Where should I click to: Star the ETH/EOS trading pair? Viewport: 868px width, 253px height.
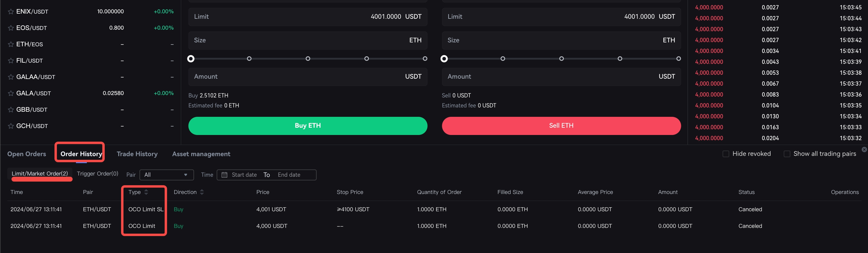coord(11,44)
